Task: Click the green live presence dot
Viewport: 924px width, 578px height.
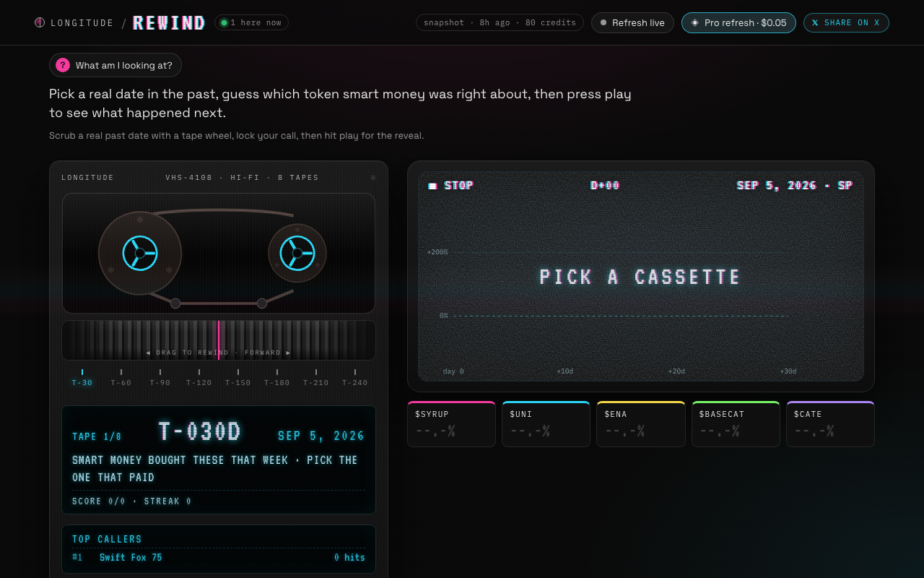Action: (224, 23)
